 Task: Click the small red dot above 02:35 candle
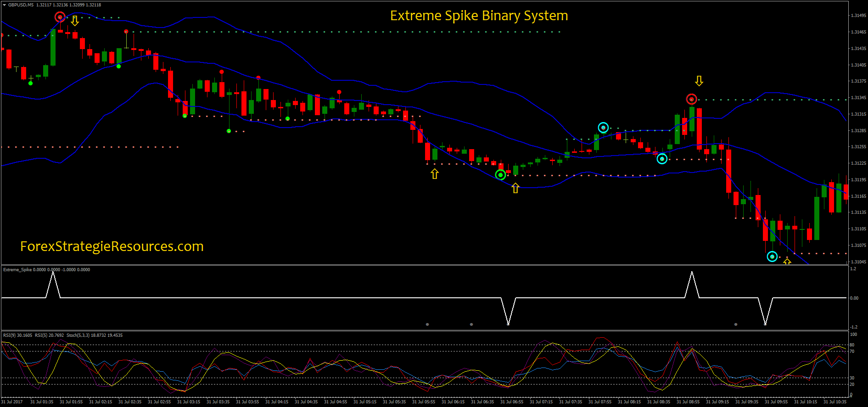[x=126, y=32]
